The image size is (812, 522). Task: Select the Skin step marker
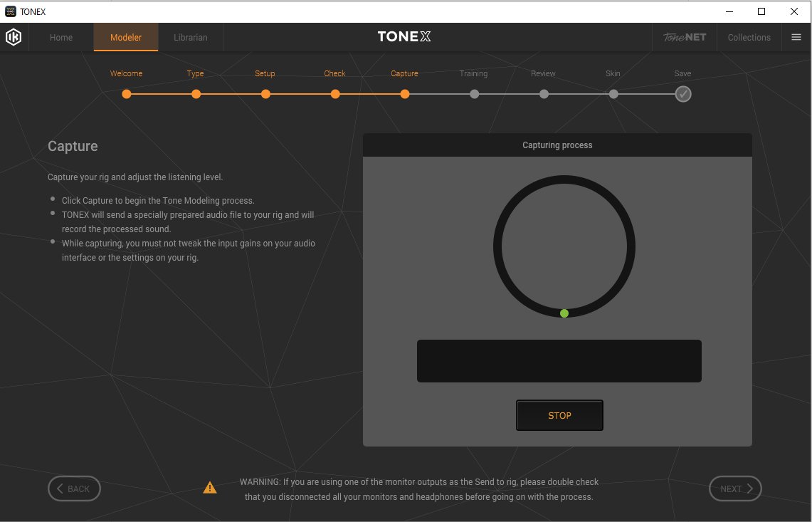tap(613, 94)
